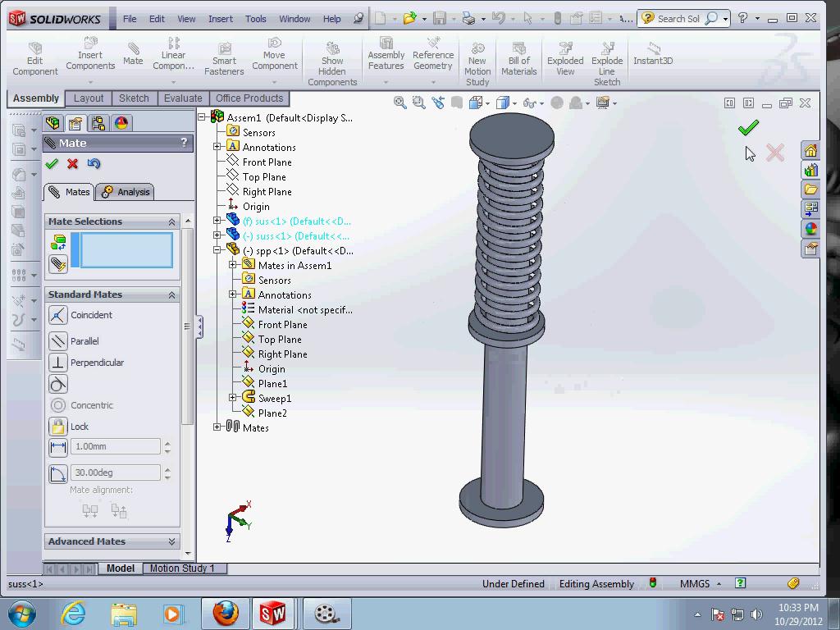The width and height of the screenshot is (840, 630).
Task: Open the Tools menu
Action: coord(256,19)
